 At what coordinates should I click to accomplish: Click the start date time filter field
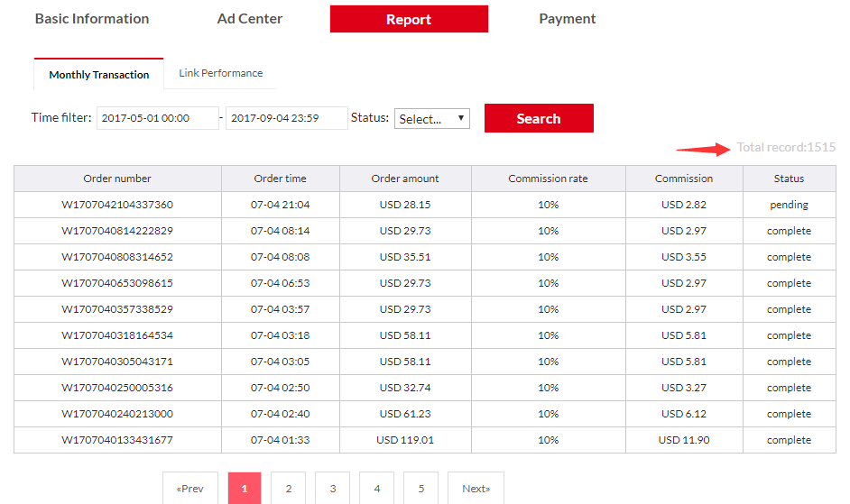pyautogui.click(x=158, y=118)
